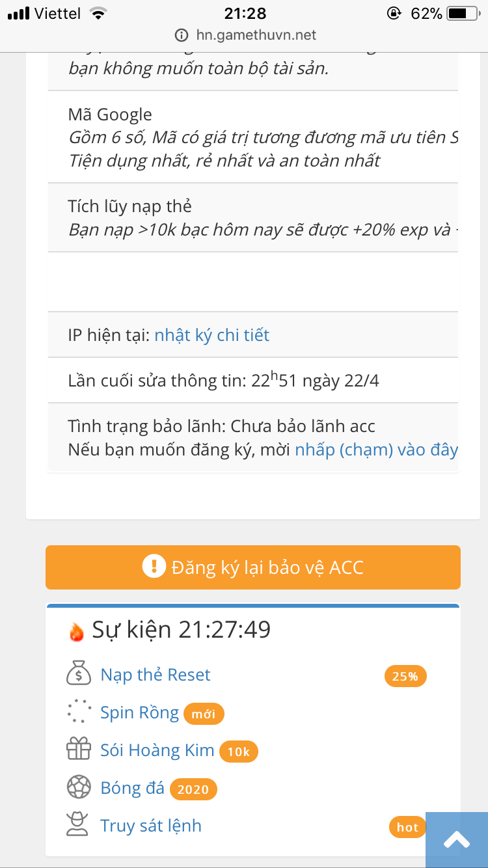Tap the hot badge on Truy sát lệnh

[407, 827]
